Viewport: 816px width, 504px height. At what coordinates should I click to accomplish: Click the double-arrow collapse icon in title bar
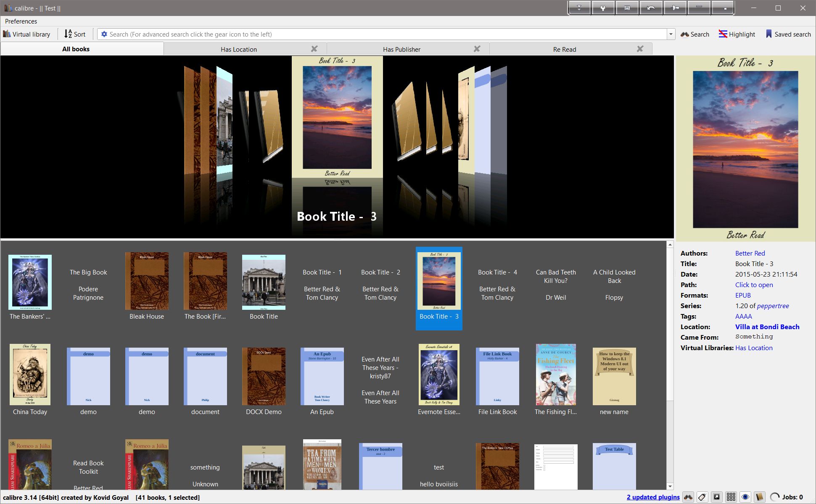pos(579,8)
